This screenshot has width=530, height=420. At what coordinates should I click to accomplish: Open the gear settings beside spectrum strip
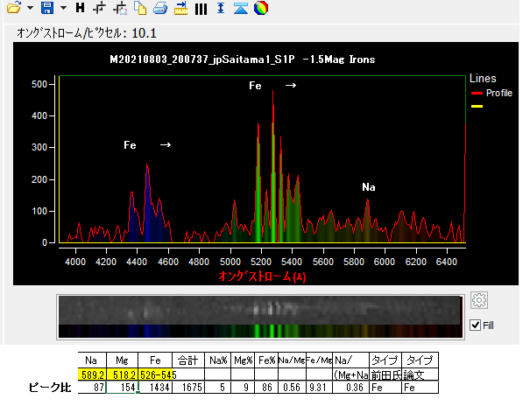click(479, 300)
